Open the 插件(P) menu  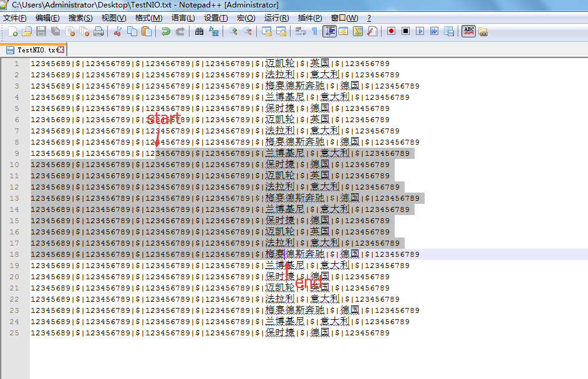point(310,18)
